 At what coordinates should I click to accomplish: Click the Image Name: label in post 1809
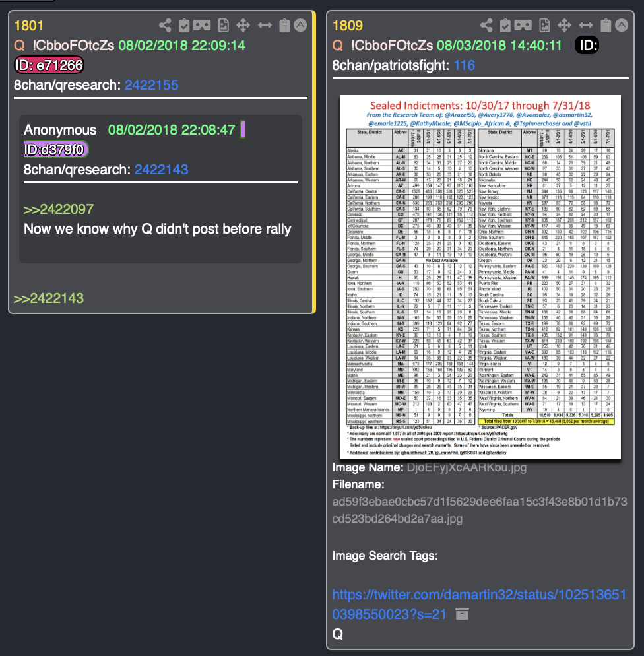[368, 467]
